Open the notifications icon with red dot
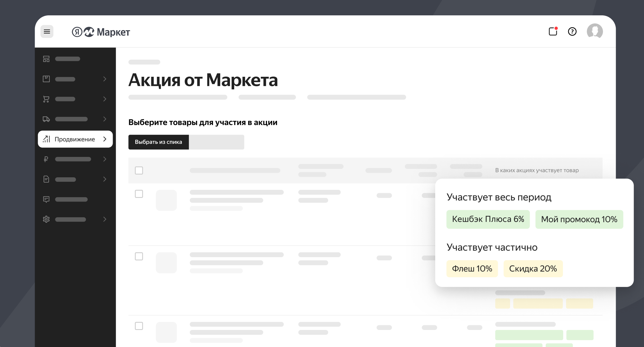The image size is (644, 347). [553, 31]
